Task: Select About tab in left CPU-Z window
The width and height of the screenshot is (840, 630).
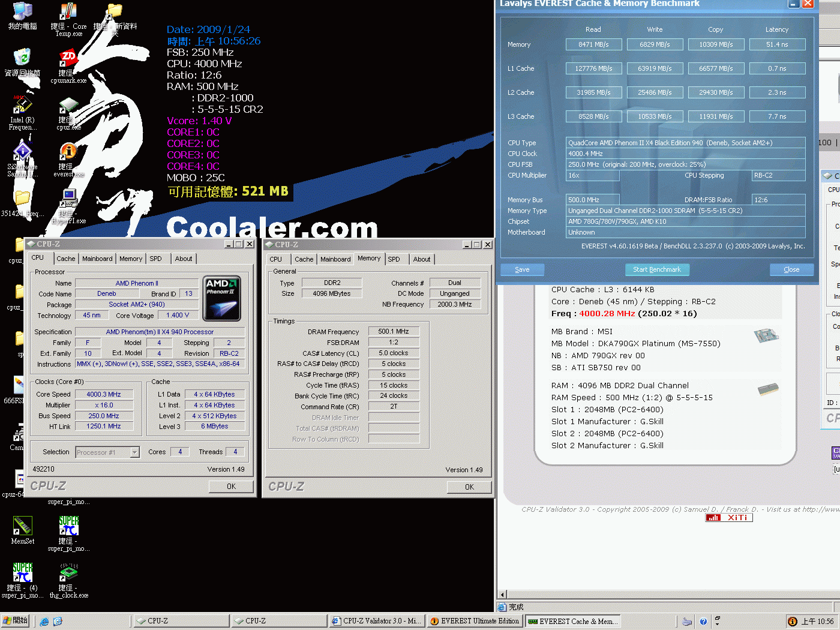Action: click(x=184, y=259)
